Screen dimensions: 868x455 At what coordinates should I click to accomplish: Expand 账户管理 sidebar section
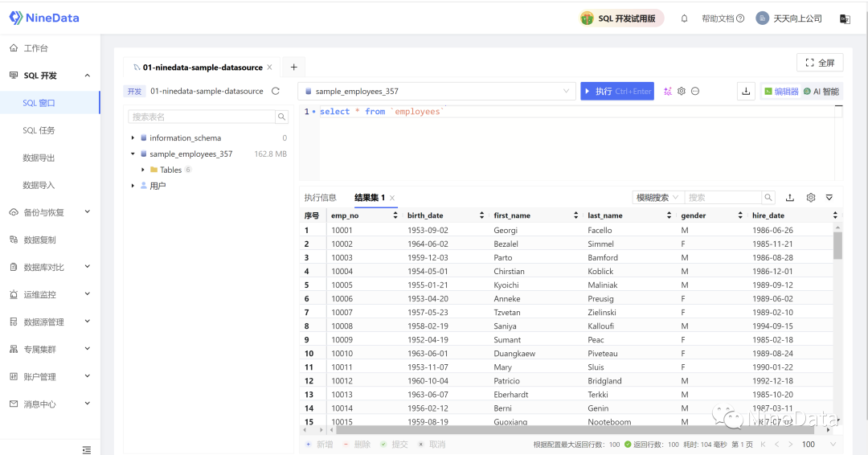coord(87,376)
